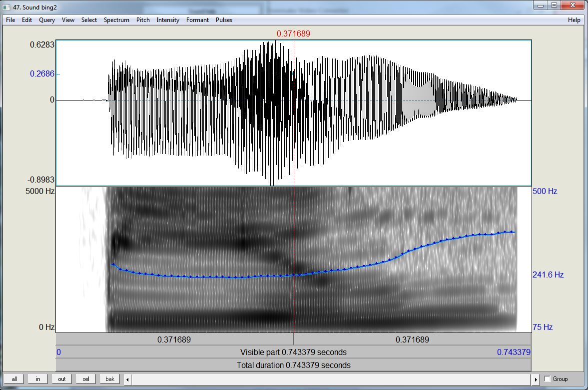The image size is (588, 390).
Task: Play the left 0.371689 segment bar
Action: (174, 339)
